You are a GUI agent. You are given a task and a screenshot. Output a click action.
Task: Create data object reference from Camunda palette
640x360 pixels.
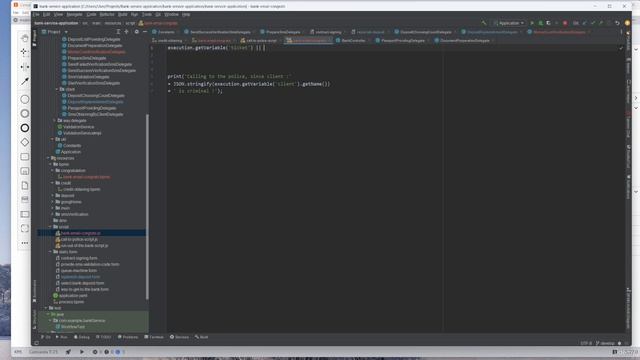tap(24, 186)
